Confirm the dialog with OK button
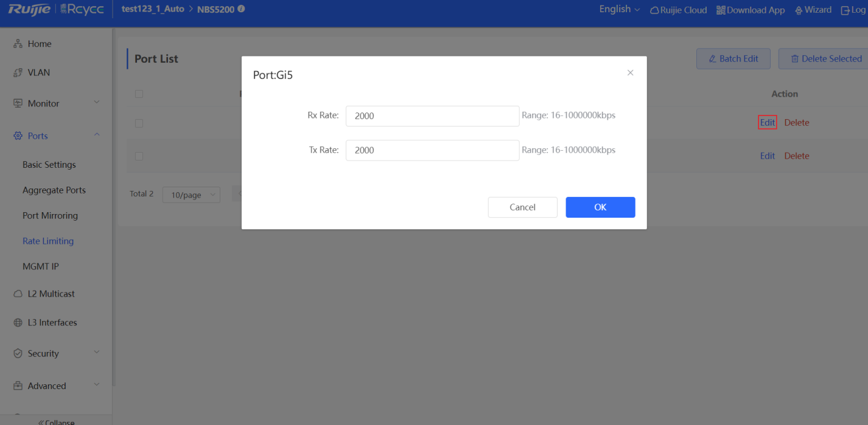 [x=600, y=207]
